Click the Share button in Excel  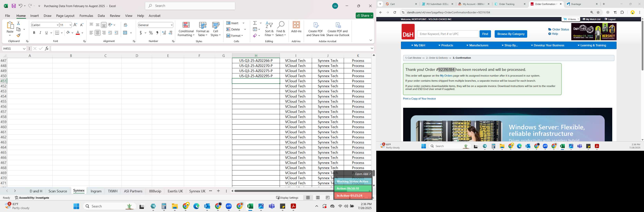[x=365, y=16]
